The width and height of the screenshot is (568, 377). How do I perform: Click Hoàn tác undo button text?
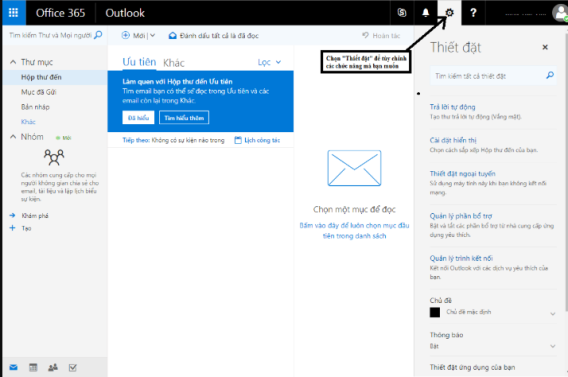pyautogui.click(x=386, y=35)
